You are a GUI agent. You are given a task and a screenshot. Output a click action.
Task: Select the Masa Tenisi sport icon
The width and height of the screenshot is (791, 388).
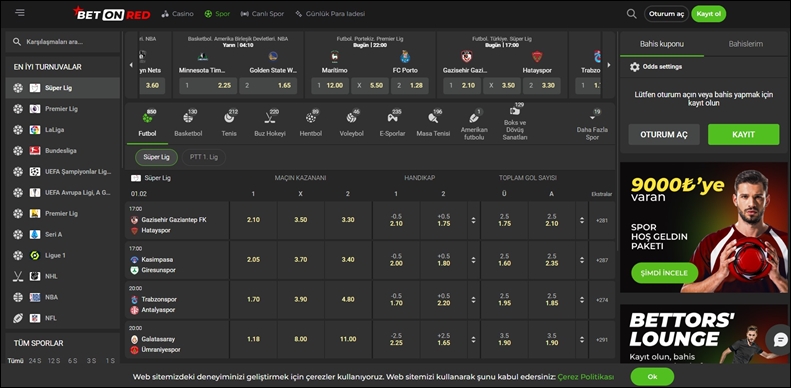[433, 118]
